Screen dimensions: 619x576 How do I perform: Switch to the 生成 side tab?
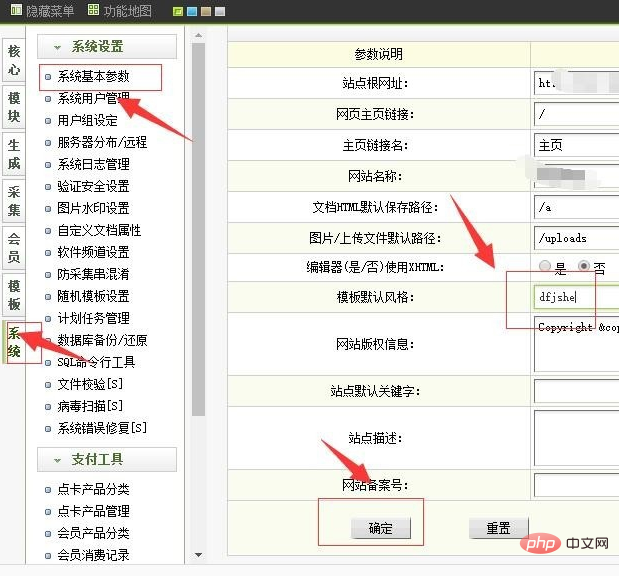point(14,154)
